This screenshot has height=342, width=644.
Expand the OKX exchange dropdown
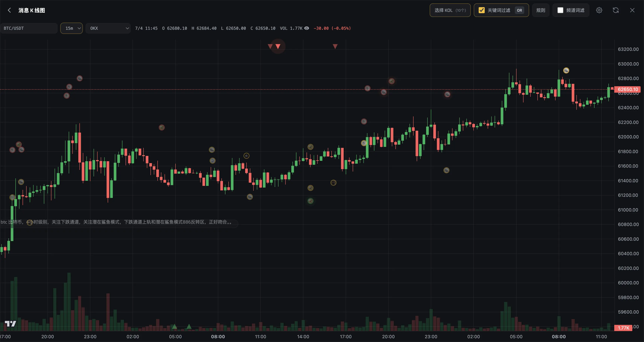pos(108,28)
